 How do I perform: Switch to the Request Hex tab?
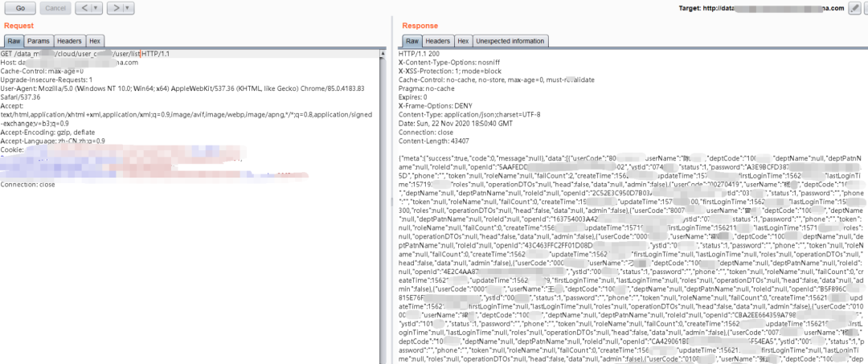(x=95, y=42)
